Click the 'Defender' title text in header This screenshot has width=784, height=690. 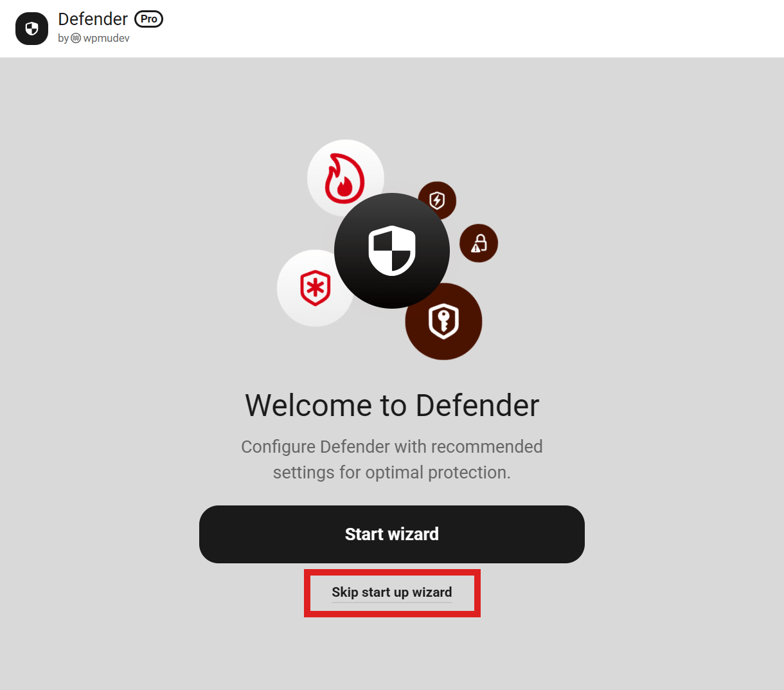pyautogui.click(x=93, y=19)
